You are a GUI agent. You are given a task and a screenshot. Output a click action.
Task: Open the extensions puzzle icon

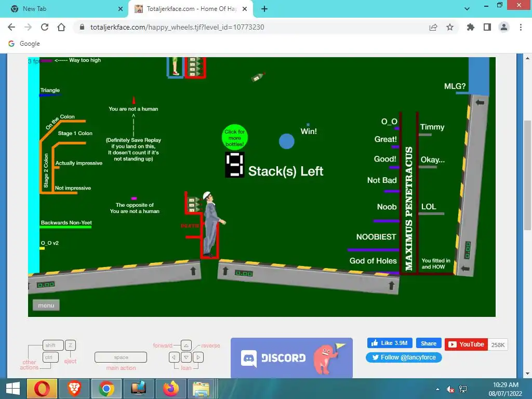[470, 27]
